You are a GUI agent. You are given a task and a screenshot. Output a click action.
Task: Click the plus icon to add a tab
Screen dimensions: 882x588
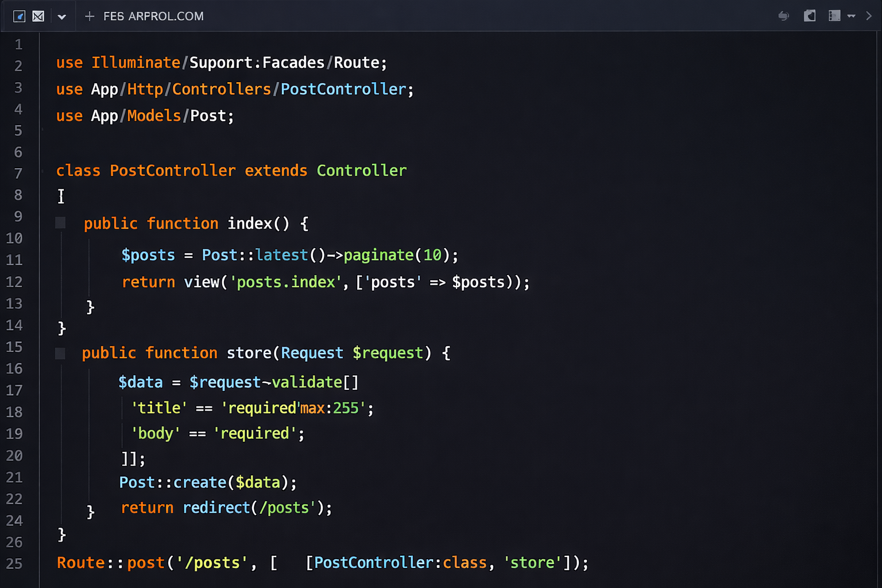click(x=90, y=16)
